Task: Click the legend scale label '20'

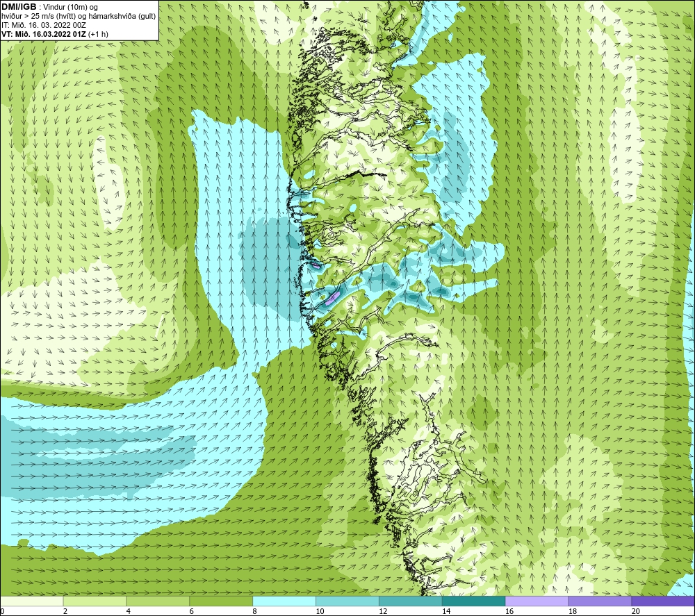Action: tap(635, 612)
